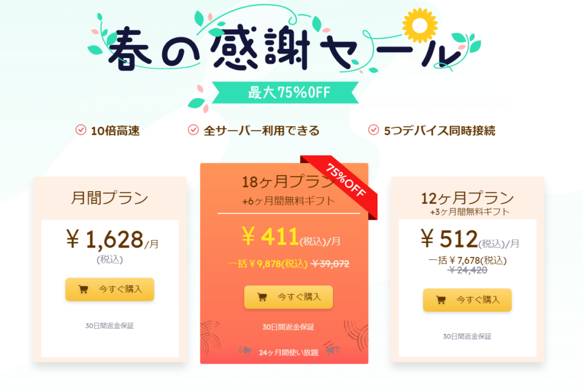
Task: Click the checkmark icon beside 全サーバー利用できる
Action: [x=193, y=130]
